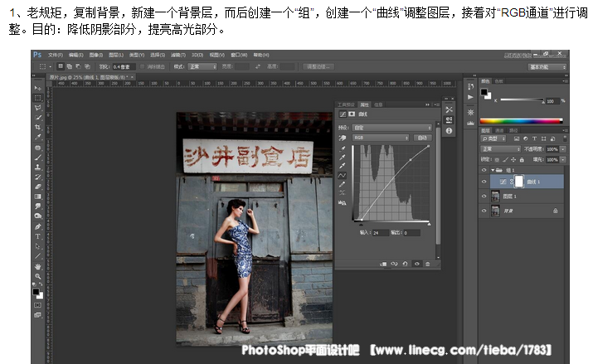Click clip-to-layer icon in Properties panel

pos(383,264)
